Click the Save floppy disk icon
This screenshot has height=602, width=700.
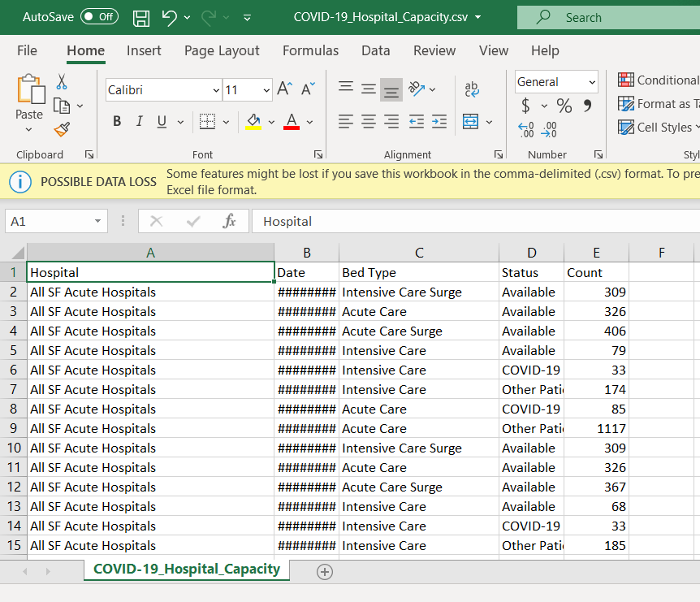(140, 17)
